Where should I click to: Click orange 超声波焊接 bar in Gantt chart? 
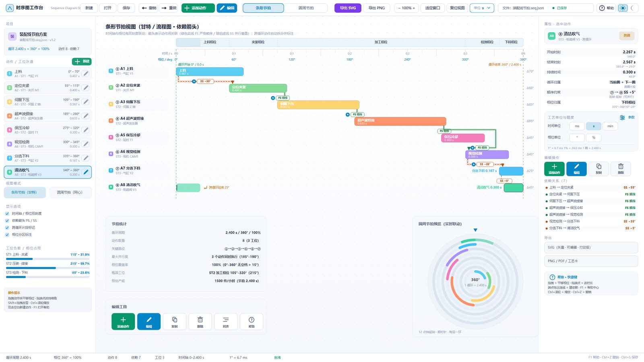pos(400,121)
